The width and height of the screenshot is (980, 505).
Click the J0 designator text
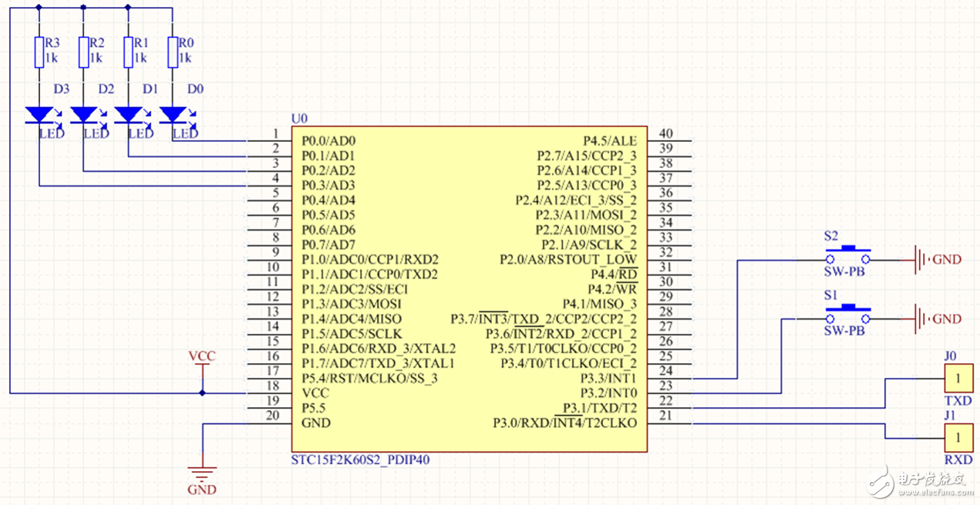pos(951,356)
